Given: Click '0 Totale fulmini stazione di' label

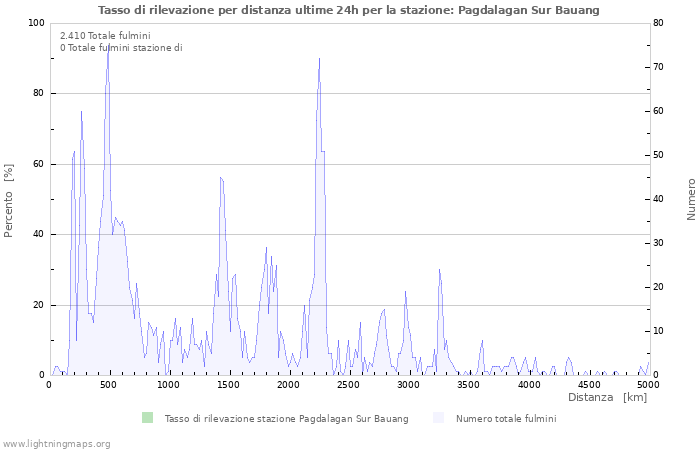Looking at the screenshot, I should click(121, 48).
